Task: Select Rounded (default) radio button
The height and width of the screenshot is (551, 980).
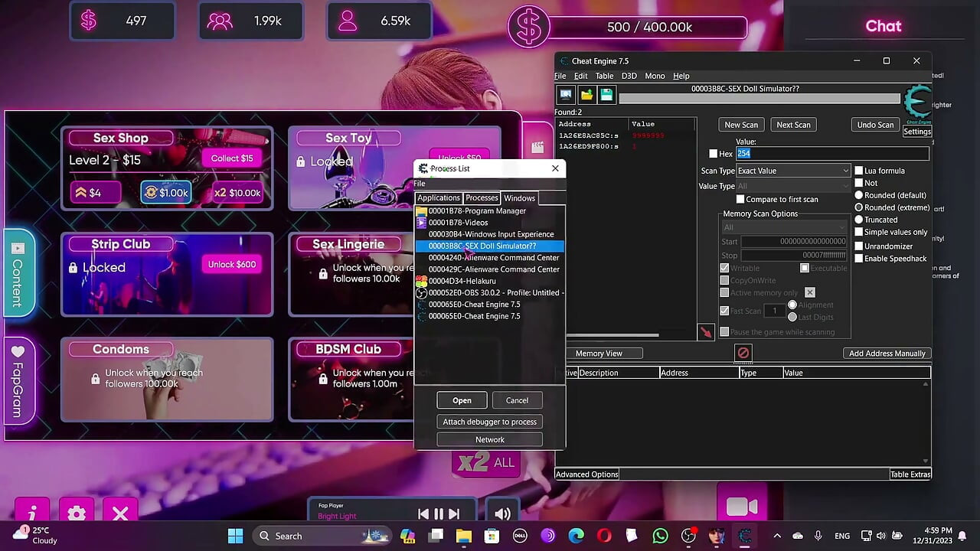Action: coord(859,195)
